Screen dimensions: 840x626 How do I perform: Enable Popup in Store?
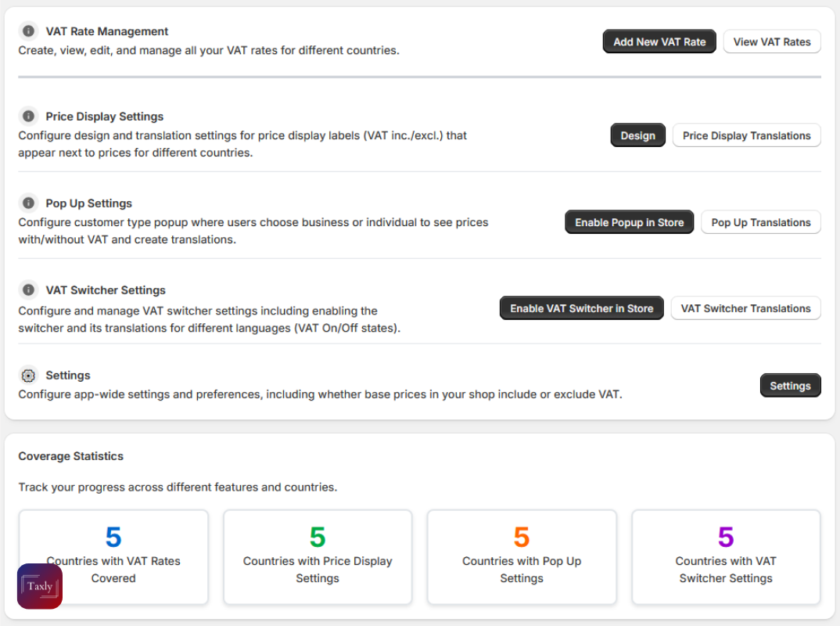629,221
